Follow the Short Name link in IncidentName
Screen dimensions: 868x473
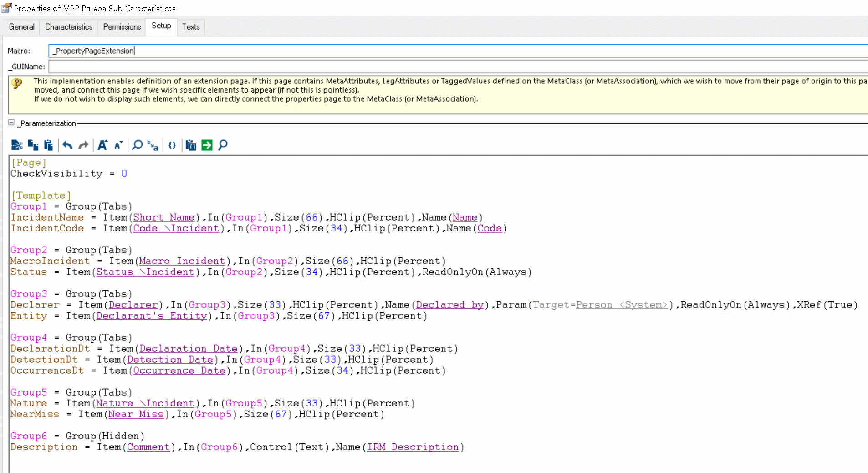(164, 217)
